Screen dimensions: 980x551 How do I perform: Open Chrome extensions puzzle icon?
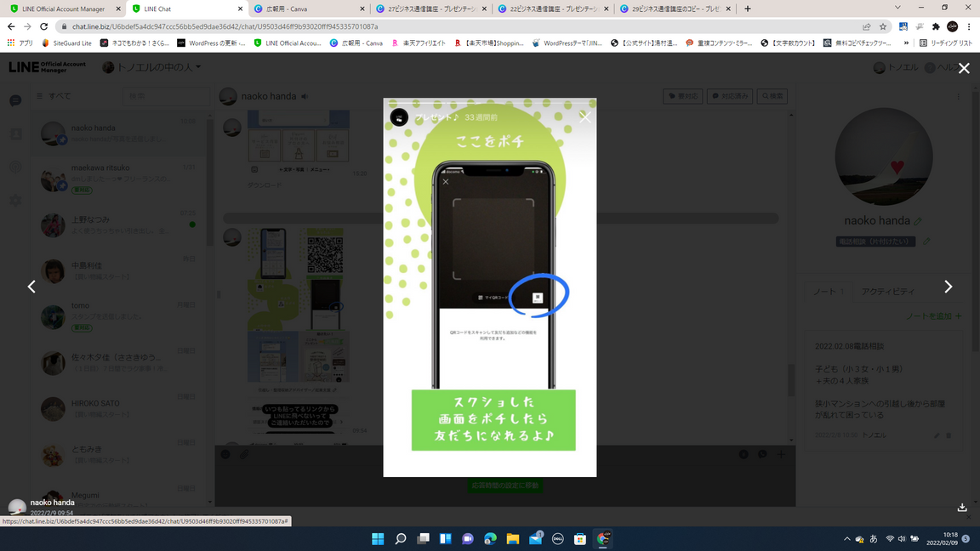coord(936,26)
